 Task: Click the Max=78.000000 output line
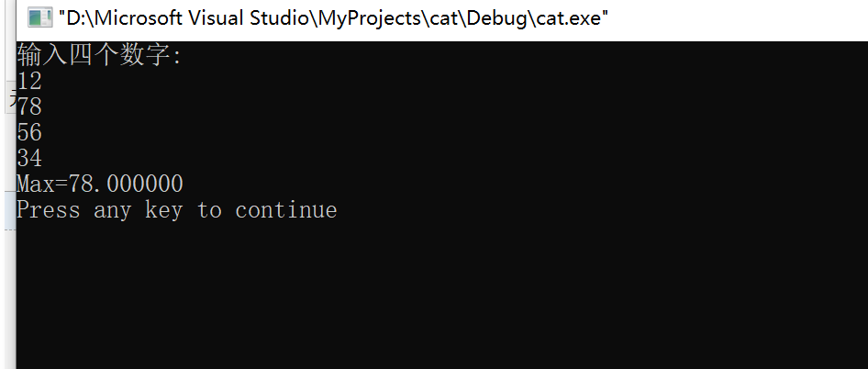pos(100,184)
